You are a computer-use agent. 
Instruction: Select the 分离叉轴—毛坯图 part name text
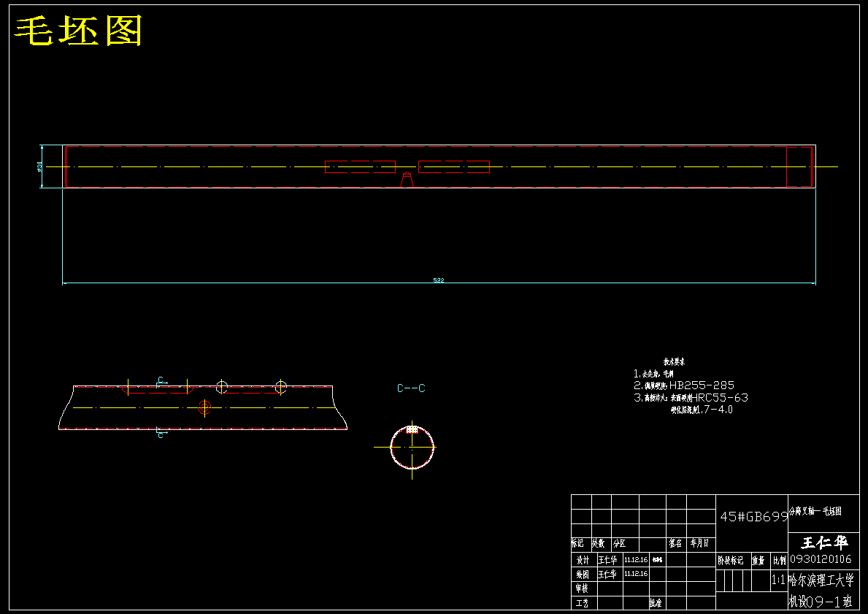[x=815, y=511]
